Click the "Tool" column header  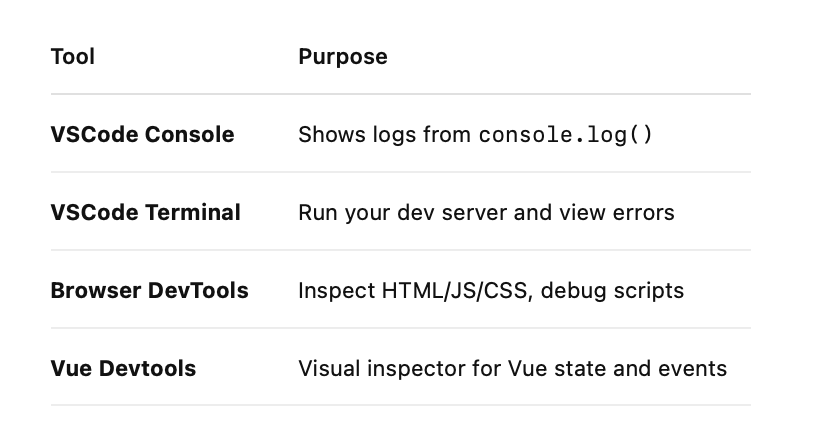point(72,57)
